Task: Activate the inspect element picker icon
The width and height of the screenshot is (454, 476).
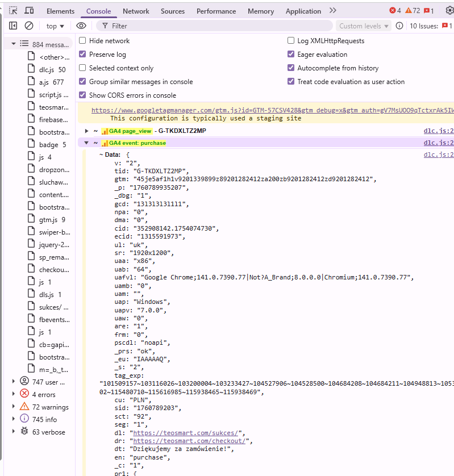Action: [13, 11]
